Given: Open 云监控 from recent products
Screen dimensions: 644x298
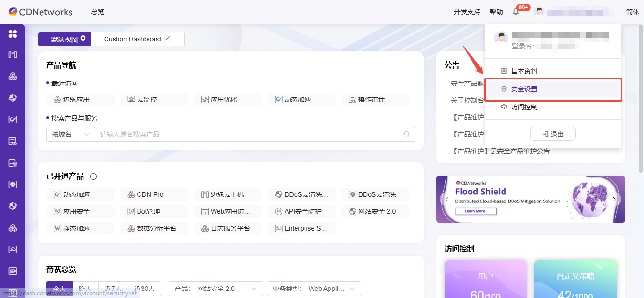Looking at the screenshot, I should tap(154, 99).
